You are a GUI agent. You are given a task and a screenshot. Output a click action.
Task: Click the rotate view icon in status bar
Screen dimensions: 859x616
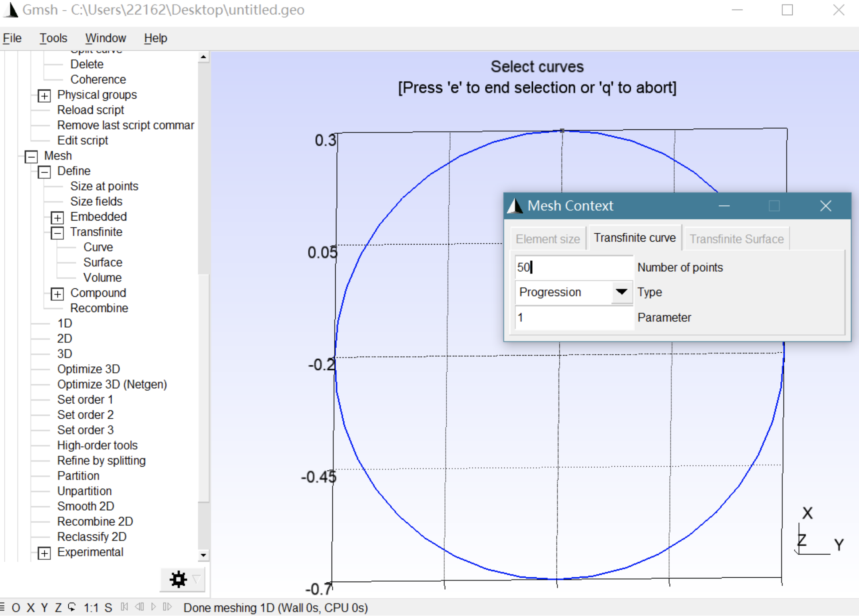click(x=72, y=608)
